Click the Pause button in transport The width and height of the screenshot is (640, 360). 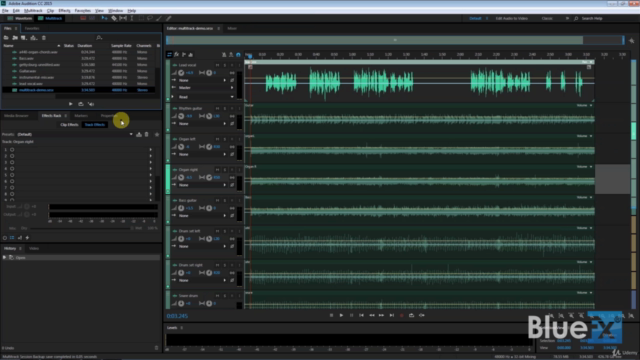coord(351,315)
